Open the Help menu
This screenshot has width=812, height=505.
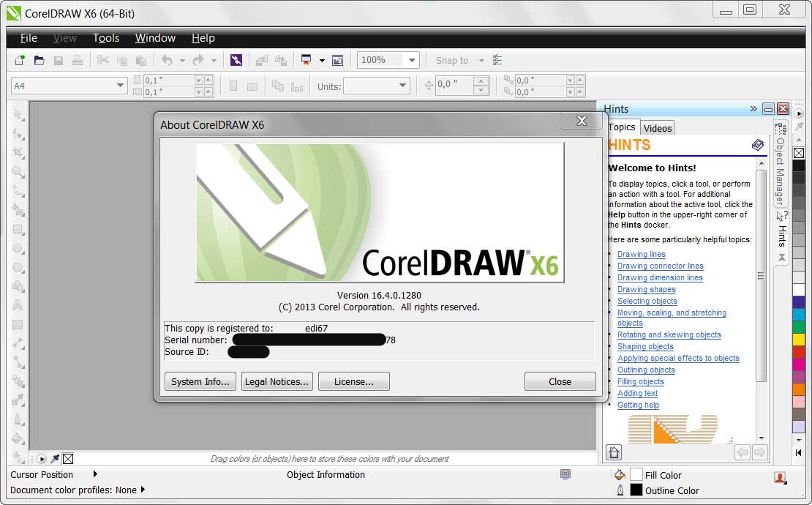pyautogui.click(x=203, y=38)
